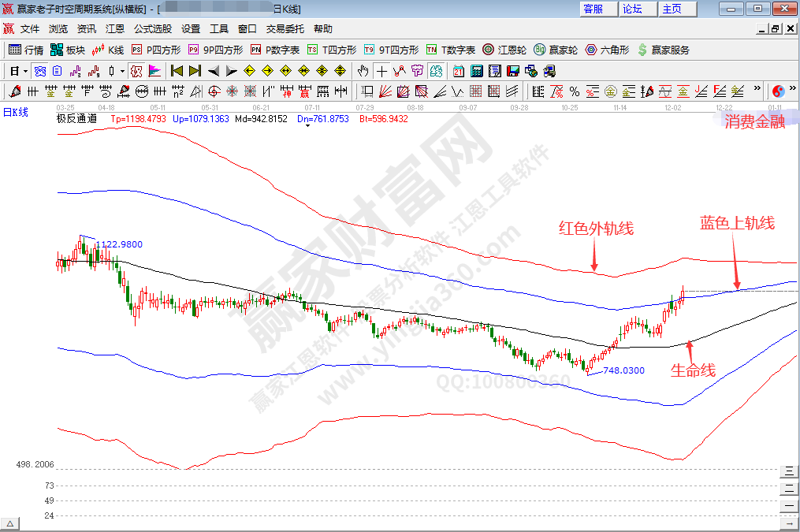This screenshot has height=532, width=800.
Task: Jump to first bar arrow icon
Action: pos(177,71)
